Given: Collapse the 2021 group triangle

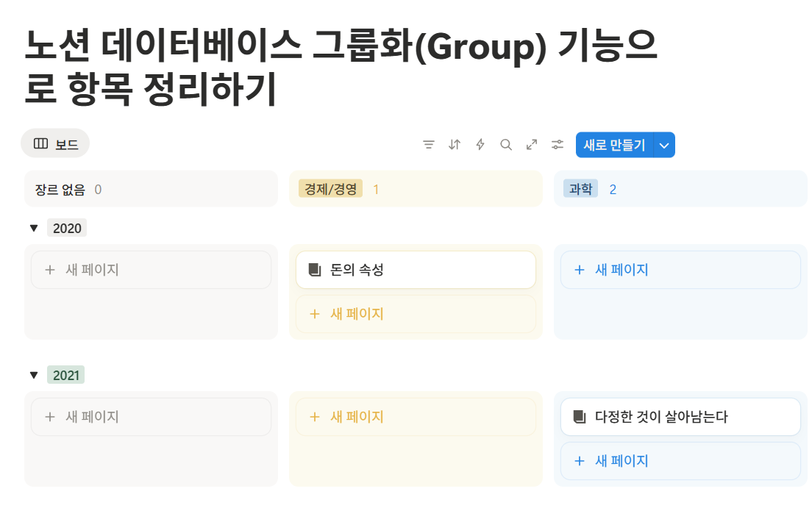Looking at the screenshot, I should tap(32, 375).
